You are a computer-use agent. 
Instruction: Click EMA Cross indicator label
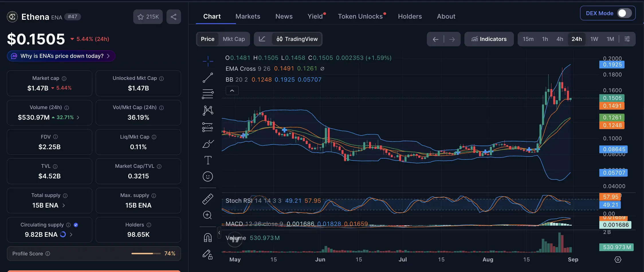pyautogui.click(x=241, y=69)
